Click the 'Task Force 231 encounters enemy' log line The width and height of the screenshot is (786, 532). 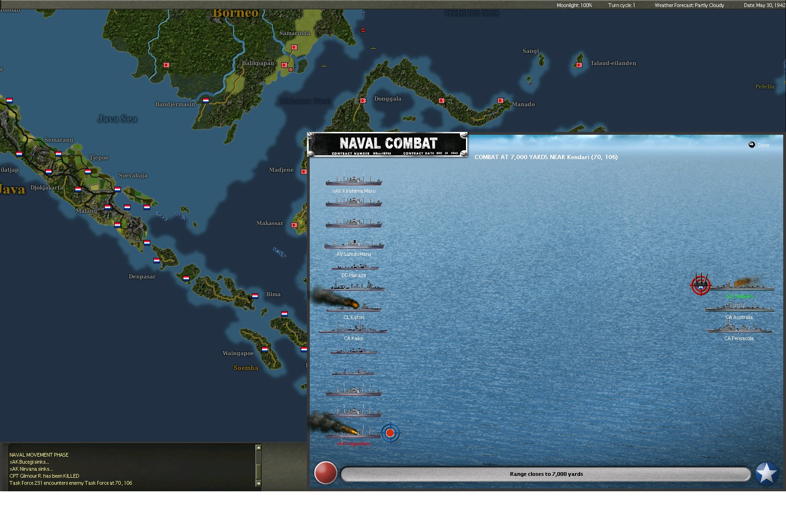pos(71,483)
